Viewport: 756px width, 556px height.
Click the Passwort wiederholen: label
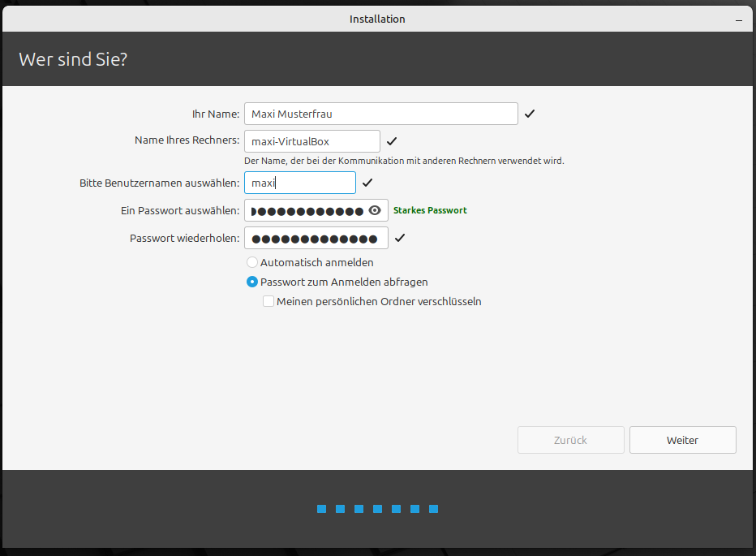coord(185,239)
